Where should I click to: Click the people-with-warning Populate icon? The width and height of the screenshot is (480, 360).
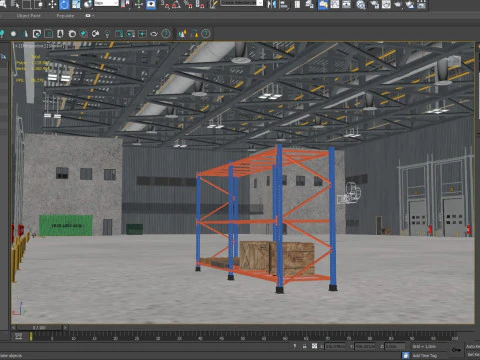(182, 34)
